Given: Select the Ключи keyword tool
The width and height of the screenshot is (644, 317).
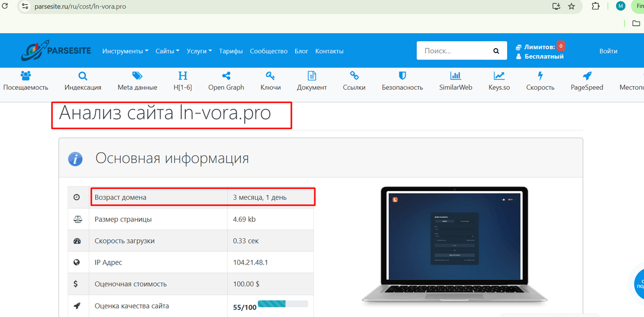Looking at the screenshot, I should coord(270,80).
